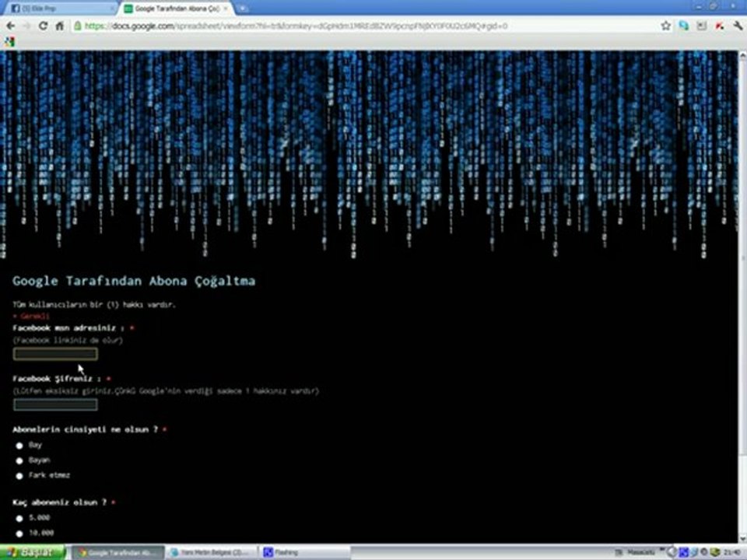
Task: Click the Facebook msn adresiniz label
Action: 69,328
